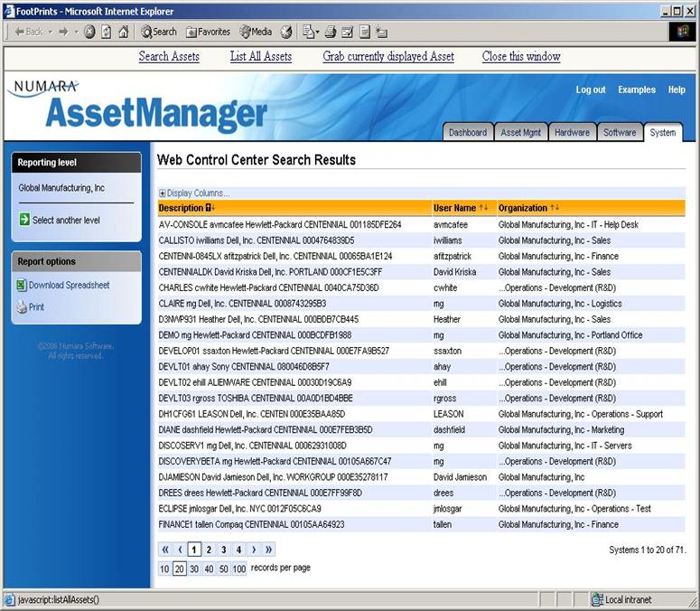Open the Help link

coord(677,89)
